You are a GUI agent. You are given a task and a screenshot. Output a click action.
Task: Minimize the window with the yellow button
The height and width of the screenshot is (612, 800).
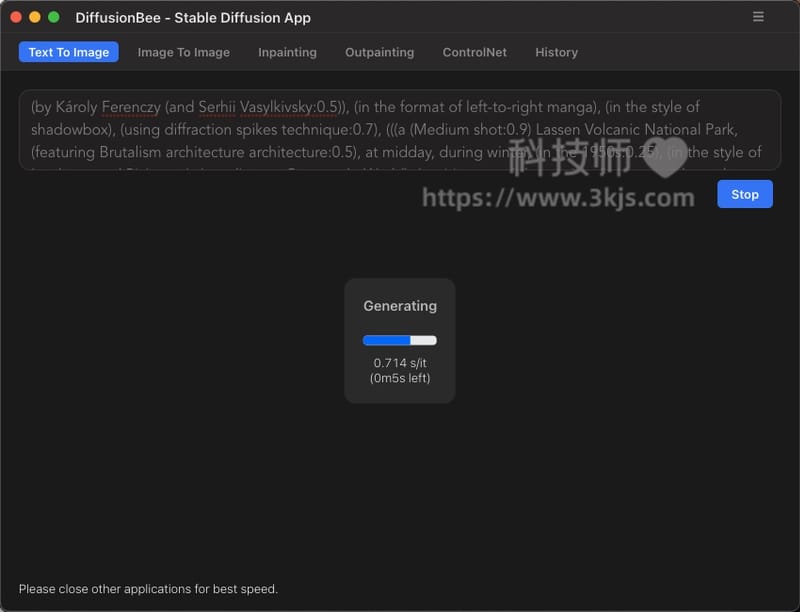[x=35, y=17]
